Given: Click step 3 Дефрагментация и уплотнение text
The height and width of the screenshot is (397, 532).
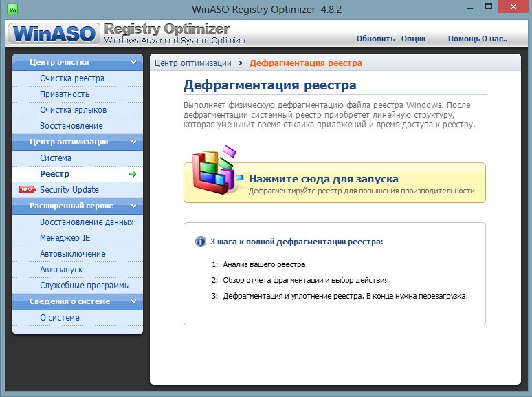Looking at the screenshot, I should (x=345, y=296).
